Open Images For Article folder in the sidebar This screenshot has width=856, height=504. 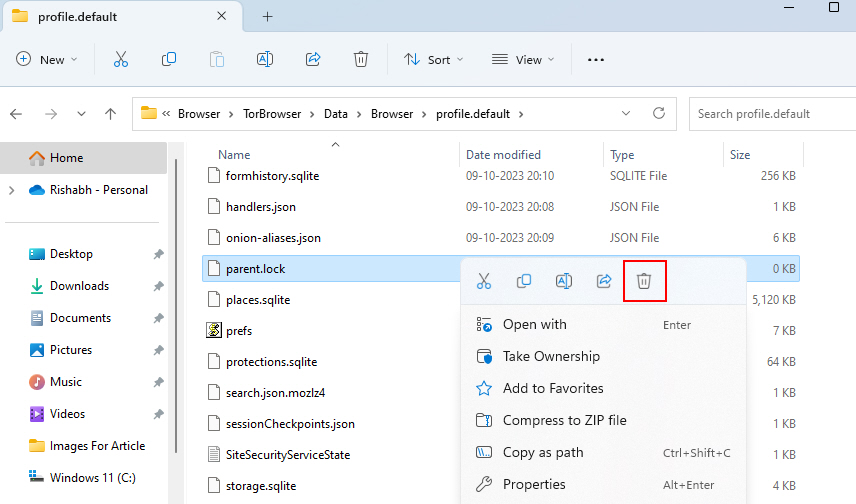[97, 446]
